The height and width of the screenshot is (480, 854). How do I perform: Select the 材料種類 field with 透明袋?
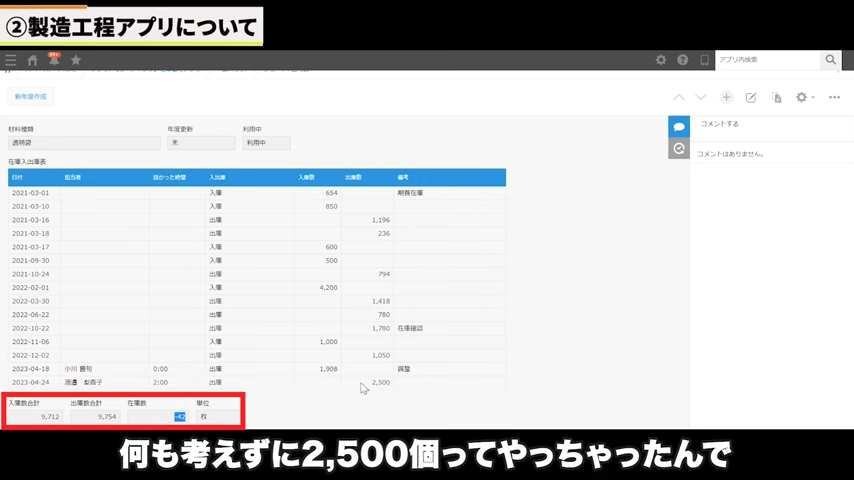click(x=84, y=143)
